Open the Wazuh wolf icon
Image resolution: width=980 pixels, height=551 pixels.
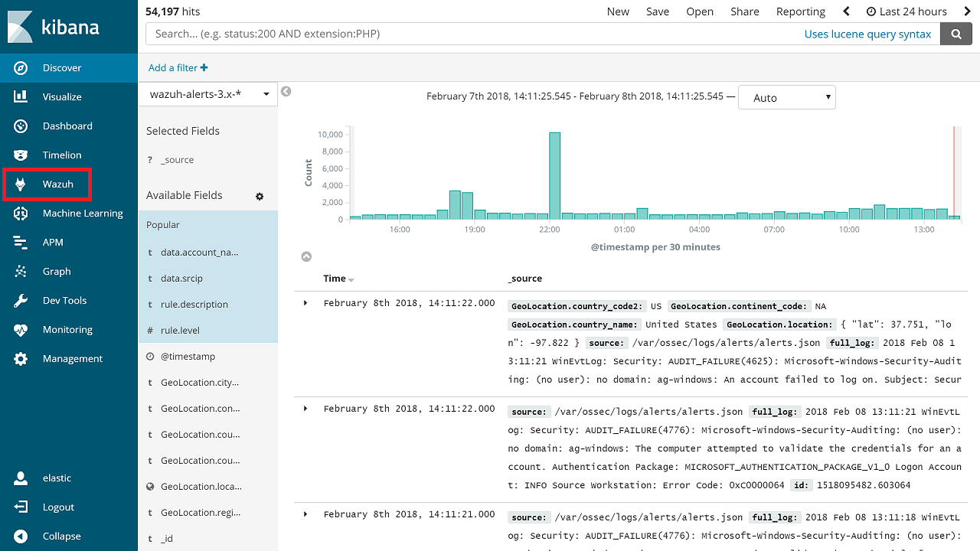[x=21, y=184]
